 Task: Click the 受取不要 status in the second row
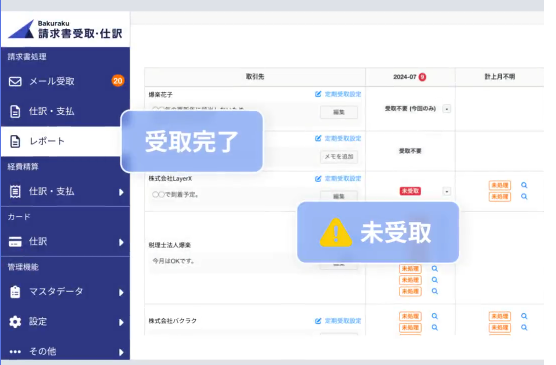(x=410, y=151)
